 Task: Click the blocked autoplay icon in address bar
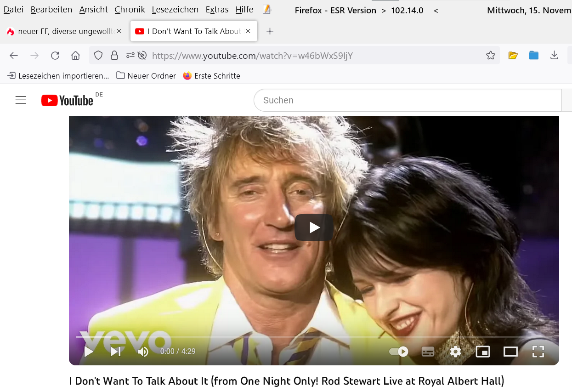(142, 56)
